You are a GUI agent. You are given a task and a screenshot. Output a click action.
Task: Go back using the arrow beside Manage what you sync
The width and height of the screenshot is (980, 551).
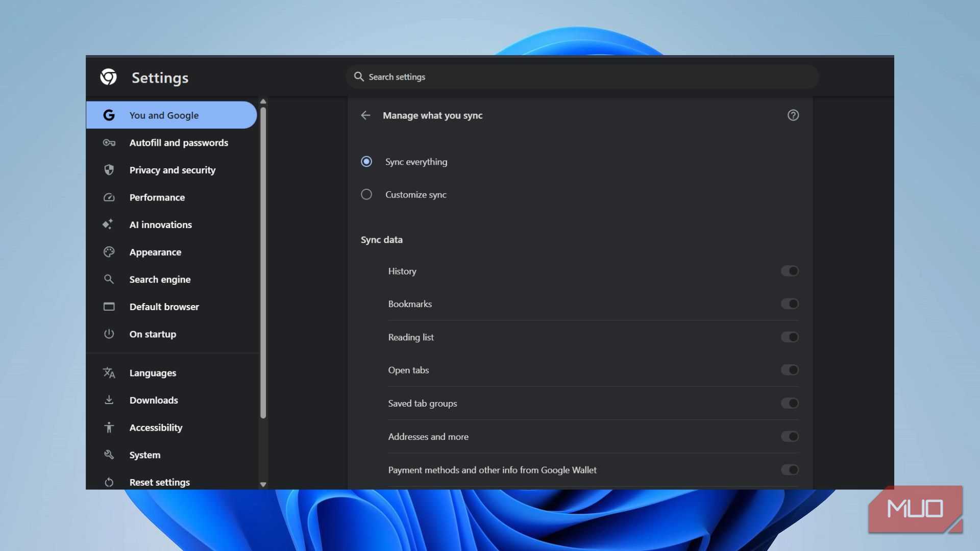tap(365, 115)
